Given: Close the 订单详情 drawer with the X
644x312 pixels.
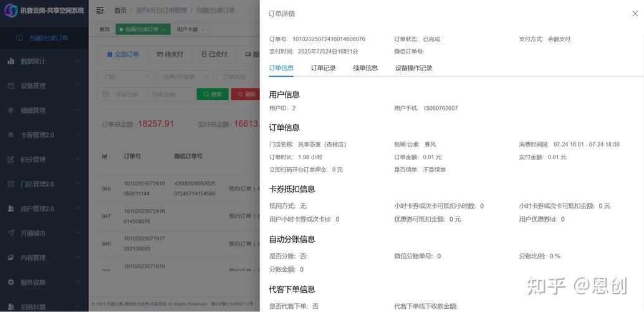Looking at the screenshot, I should [635, 14].
